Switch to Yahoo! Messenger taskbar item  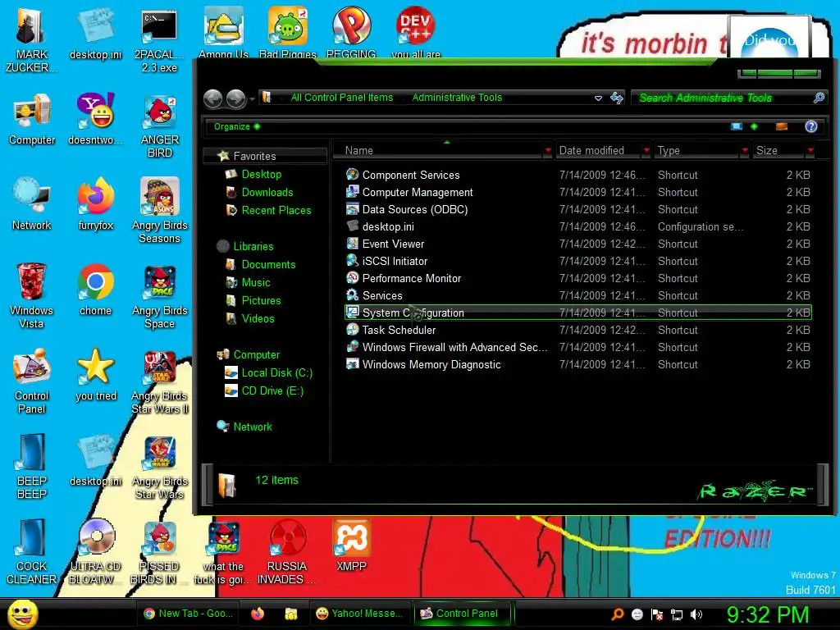pos(359,614)
